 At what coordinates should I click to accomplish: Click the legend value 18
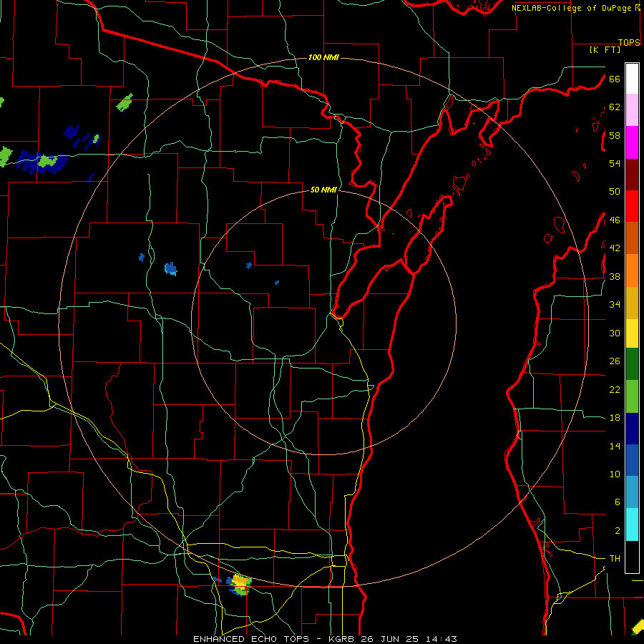coord(615,418)
